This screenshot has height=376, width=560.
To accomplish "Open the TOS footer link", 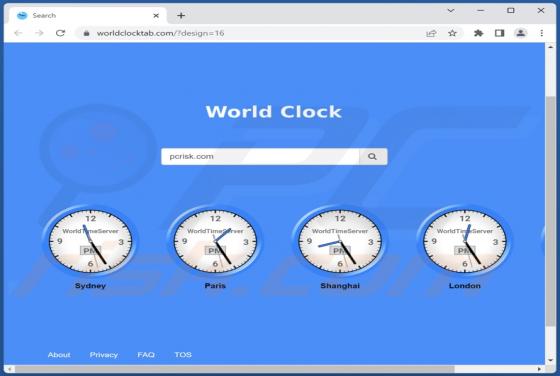I will tap(183, 355).
